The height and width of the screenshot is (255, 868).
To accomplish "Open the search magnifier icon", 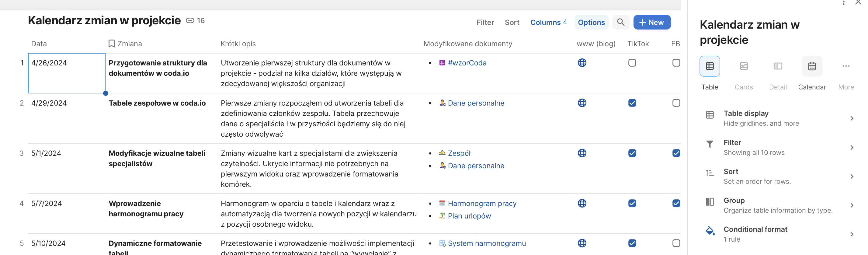I will click(620, 22).
